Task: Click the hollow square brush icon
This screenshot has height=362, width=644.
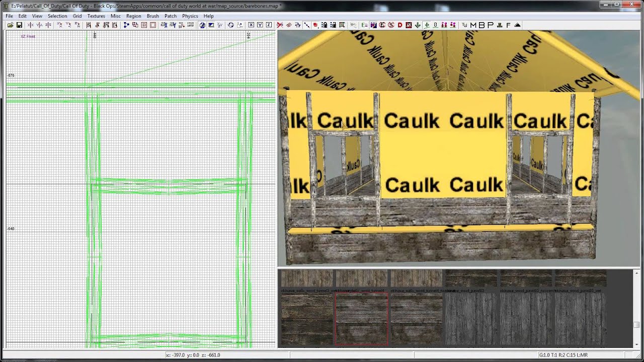Action: point(144,25)
